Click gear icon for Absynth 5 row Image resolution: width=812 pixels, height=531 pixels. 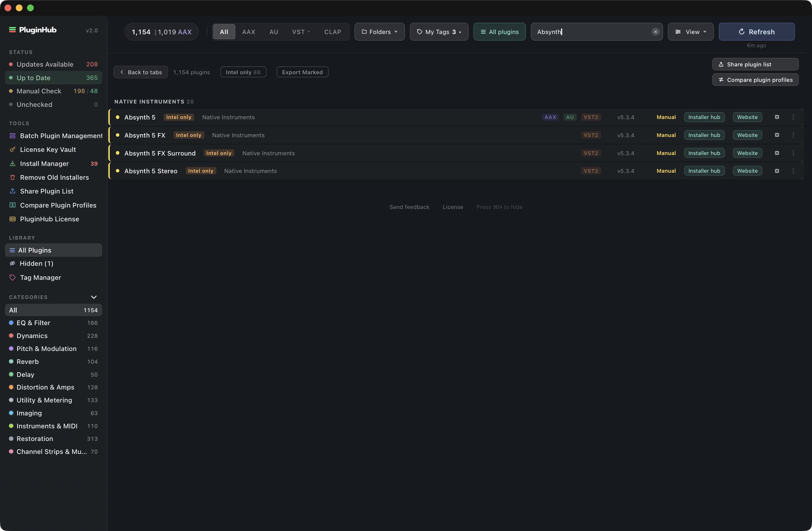[777, 117]
